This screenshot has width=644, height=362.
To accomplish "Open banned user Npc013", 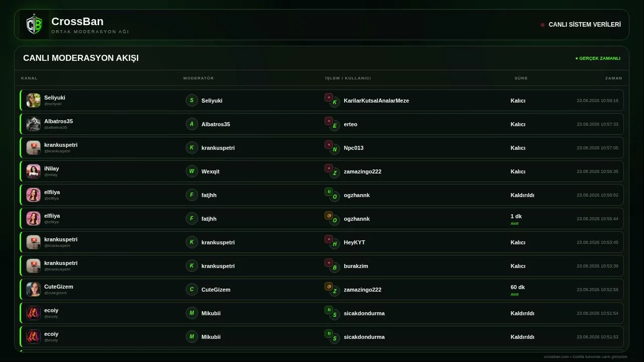I will (x=354, y=148).
